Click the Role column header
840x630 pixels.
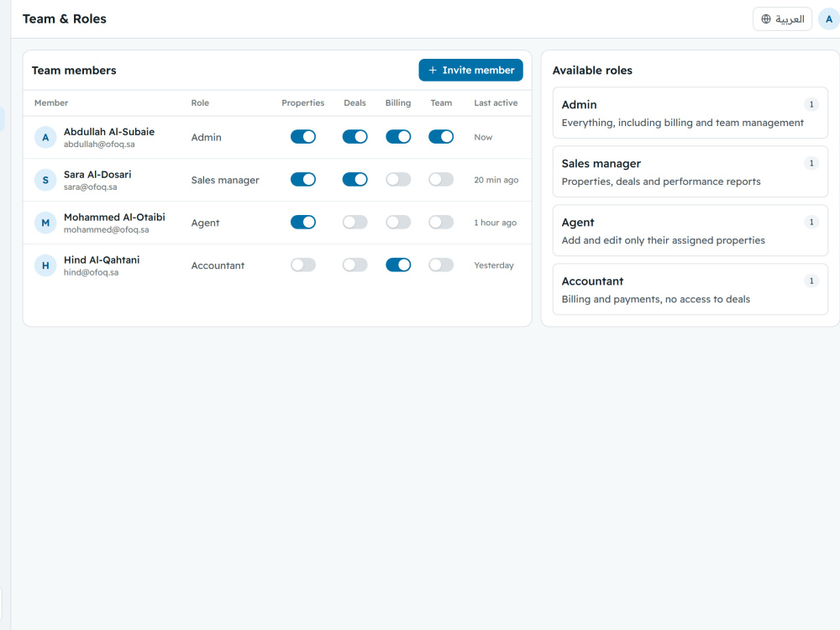click(201, 102)
